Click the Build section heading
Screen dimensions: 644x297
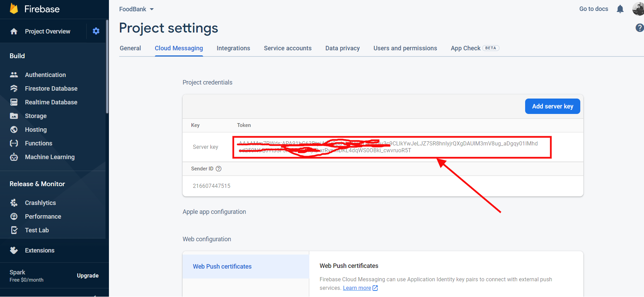coord(17,56)
